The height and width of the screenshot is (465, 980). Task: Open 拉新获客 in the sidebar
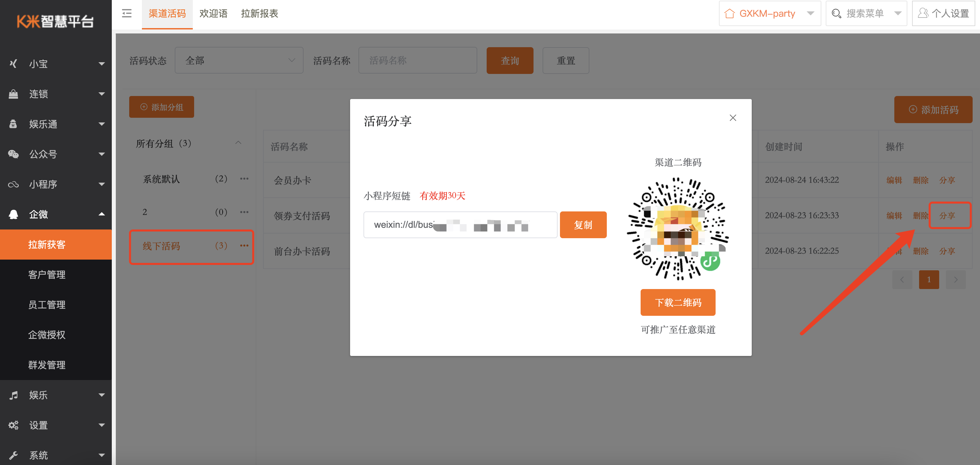click(56, 245)
